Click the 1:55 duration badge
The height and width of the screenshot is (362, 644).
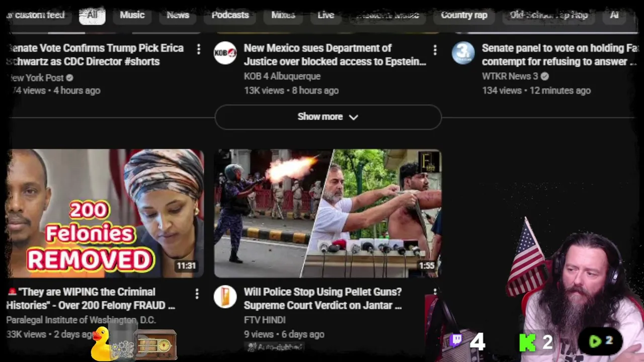point(427,266)
